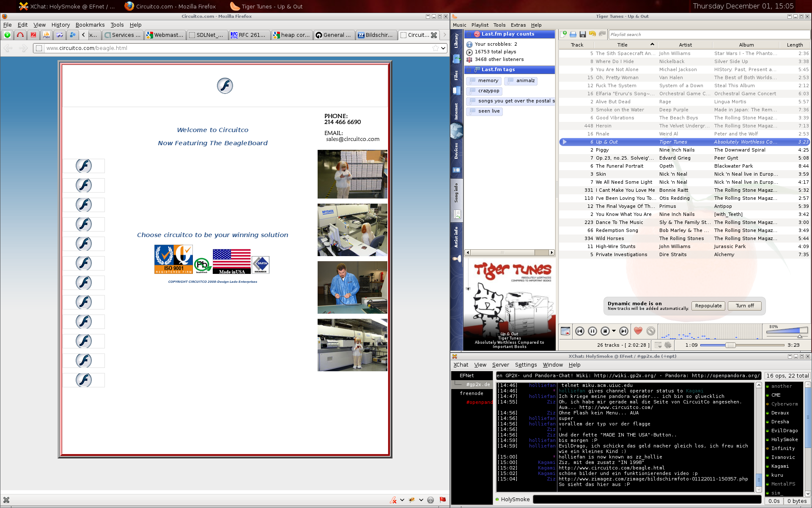This screenshot has width=812, height=508.
Task: Click the Title column sort arrow
Action: (x=652, y=44)
